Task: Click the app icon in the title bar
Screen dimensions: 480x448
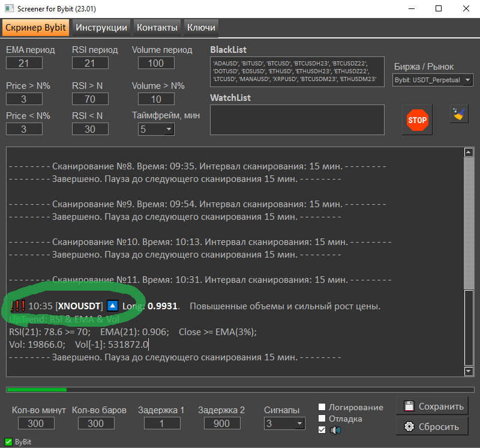Action: (x=9, y=8)
